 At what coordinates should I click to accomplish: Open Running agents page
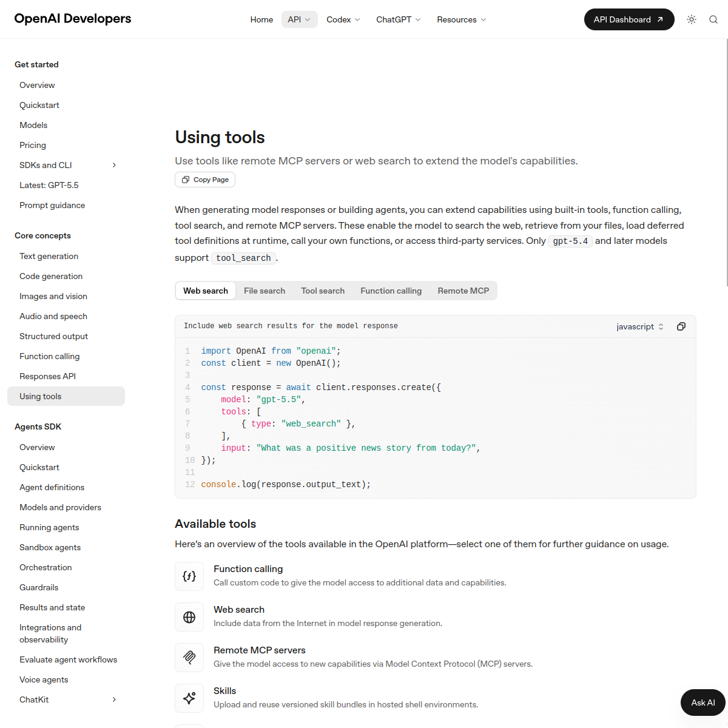pyautogui.click(x=49, y=527)
